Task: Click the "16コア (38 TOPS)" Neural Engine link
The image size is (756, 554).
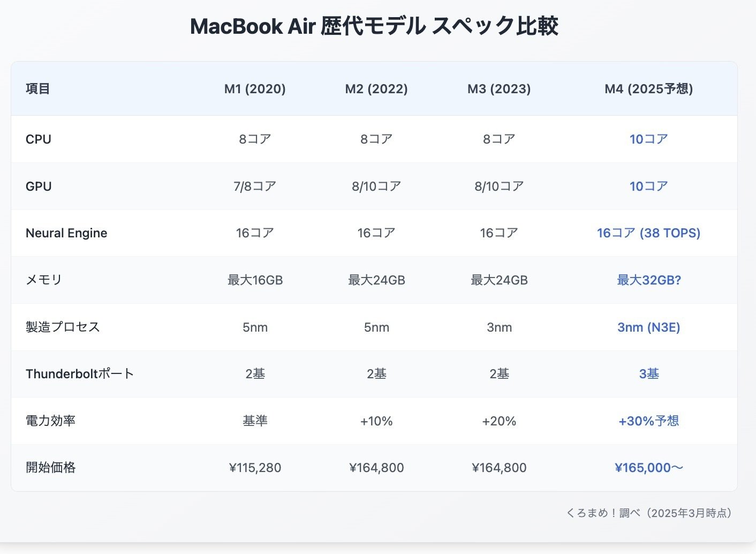Action: [x=648, y=233]
